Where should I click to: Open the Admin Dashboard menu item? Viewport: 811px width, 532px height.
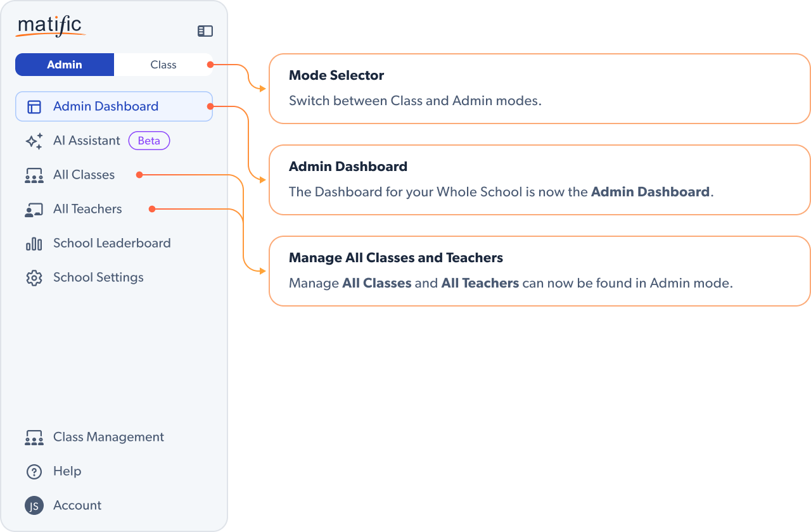106,106
